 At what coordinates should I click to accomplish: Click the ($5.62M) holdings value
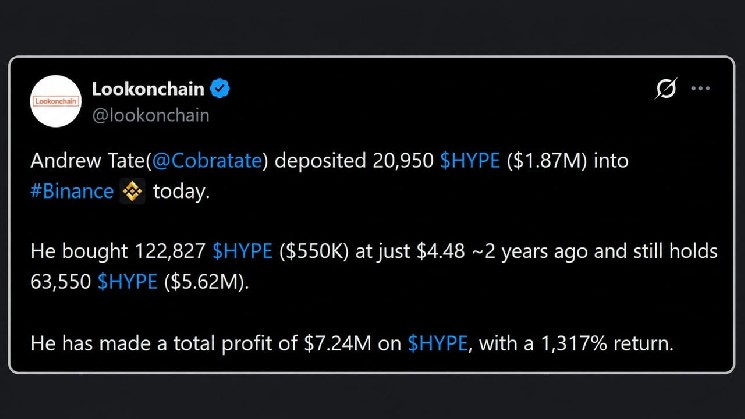click(x=206, y=282)
